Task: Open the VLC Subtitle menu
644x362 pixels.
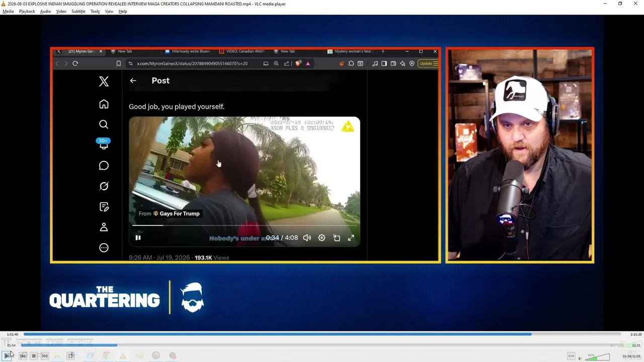Action: click(x=78, y=11)
